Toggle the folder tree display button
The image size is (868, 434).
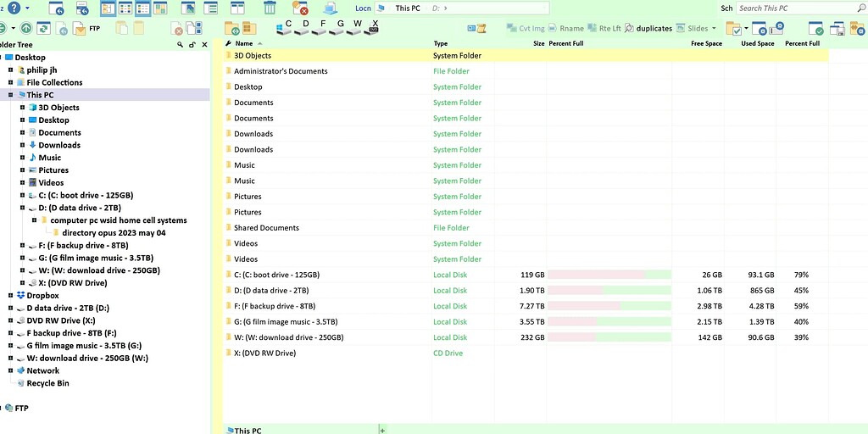click(x=108, y=8)
